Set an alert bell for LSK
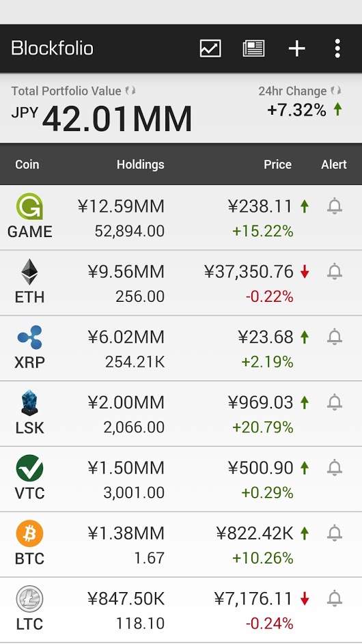This screenshot has height=644, width=362. (x=335, y=402)
